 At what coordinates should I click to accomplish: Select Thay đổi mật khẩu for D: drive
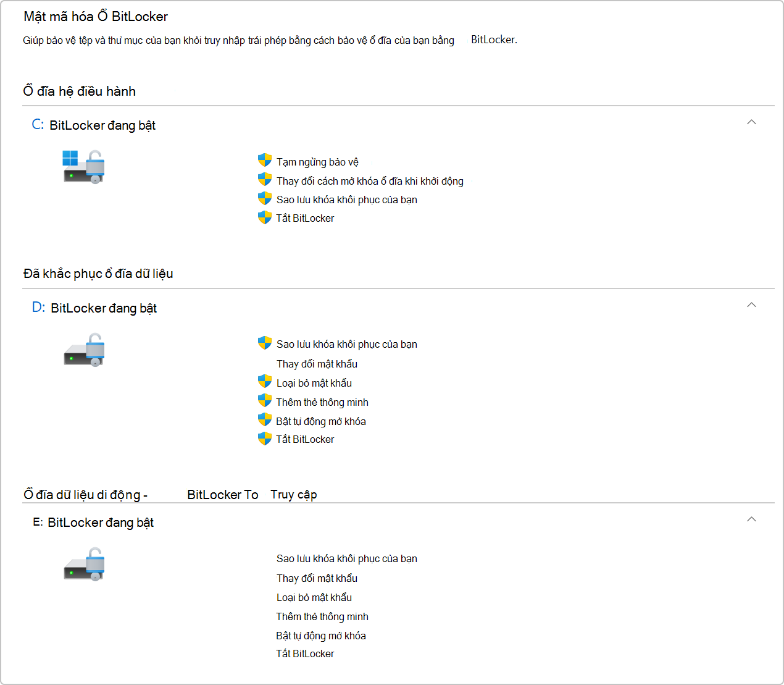pos(317,364)
